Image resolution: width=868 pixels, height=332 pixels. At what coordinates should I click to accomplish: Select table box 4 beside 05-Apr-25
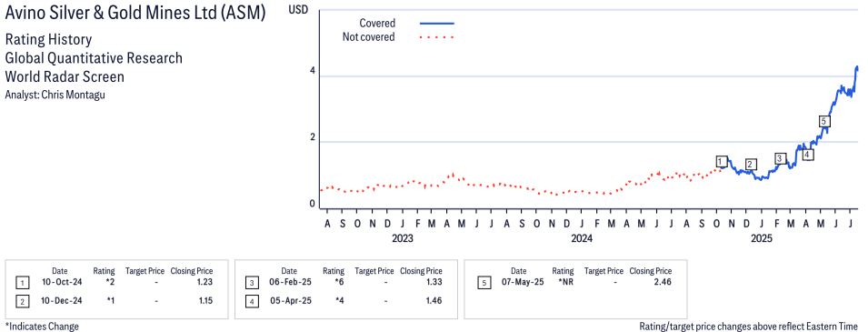tap(252, 301)
